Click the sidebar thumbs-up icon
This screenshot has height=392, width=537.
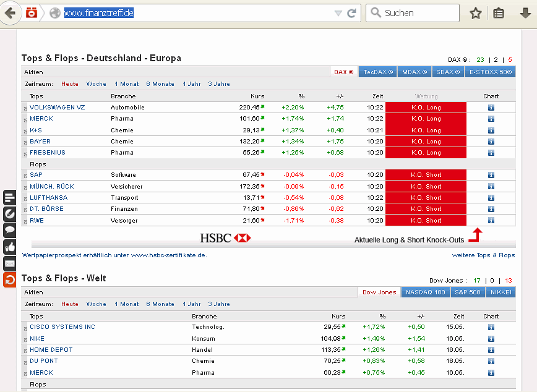pos(10,247)
